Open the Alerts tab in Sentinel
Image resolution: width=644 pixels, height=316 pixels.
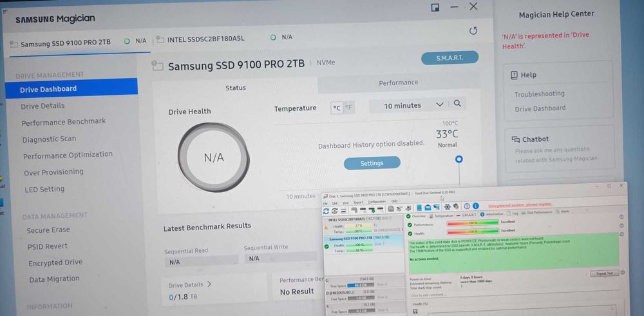pyautogui.click(x=563, y=212)
